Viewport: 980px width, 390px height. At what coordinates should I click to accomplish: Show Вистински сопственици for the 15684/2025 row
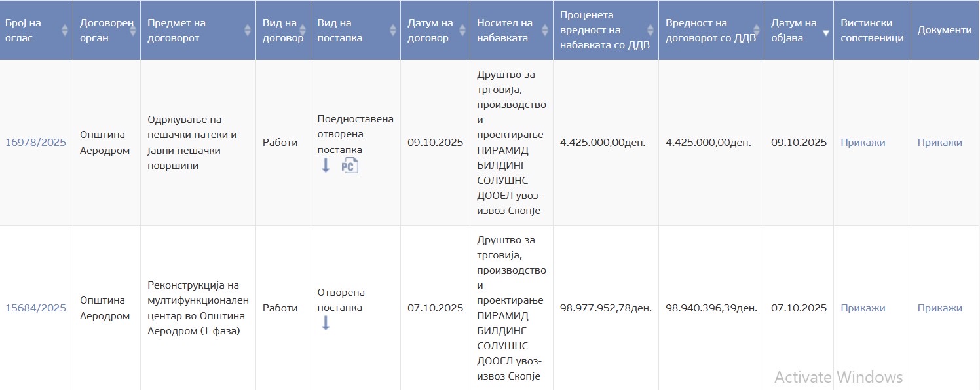[863, 308]
